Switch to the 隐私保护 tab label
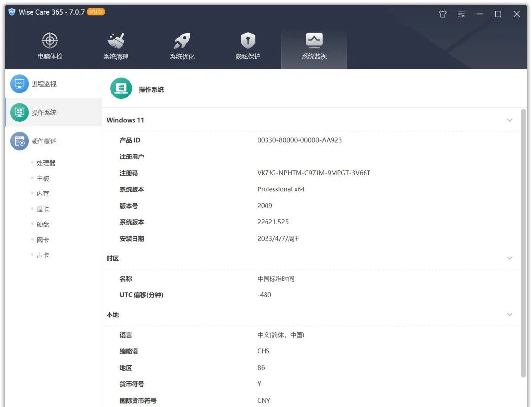This screenshot has width=532, height=407. [248, 56]
